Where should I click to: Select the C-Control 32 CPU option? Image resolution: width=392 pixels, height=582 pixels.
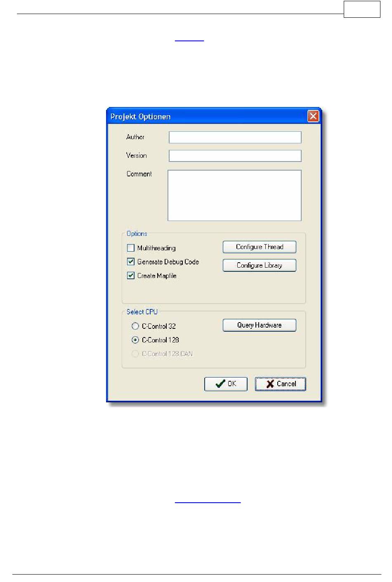pyautogui.click(x=135, y=326)
